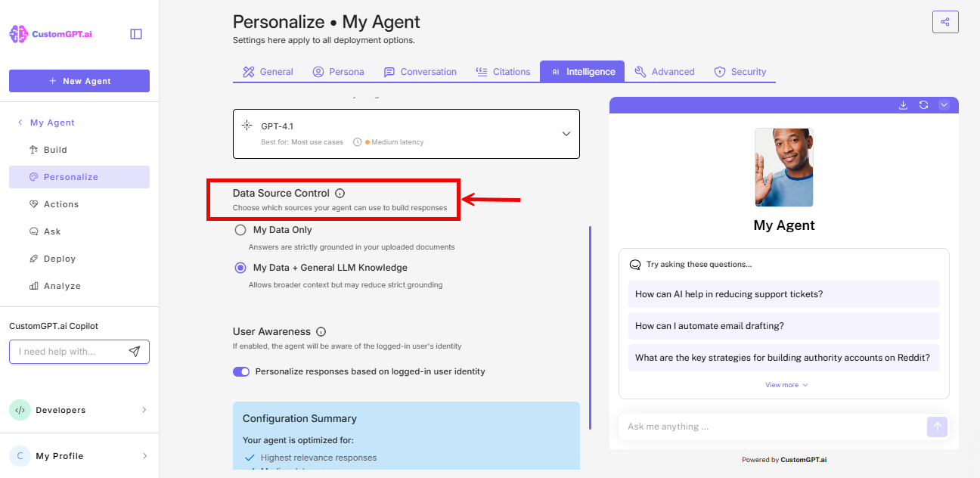This screenshot has height=478, width=980.
Task: Open the Security tab
Action: click(x=740, y=71)
